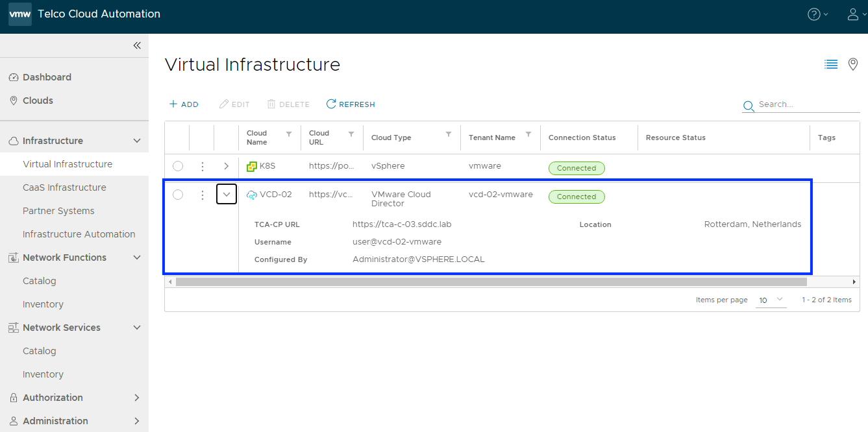Open the Items per page dropdown
This screenshot has height=432, width=868.
tap(771, 300)
